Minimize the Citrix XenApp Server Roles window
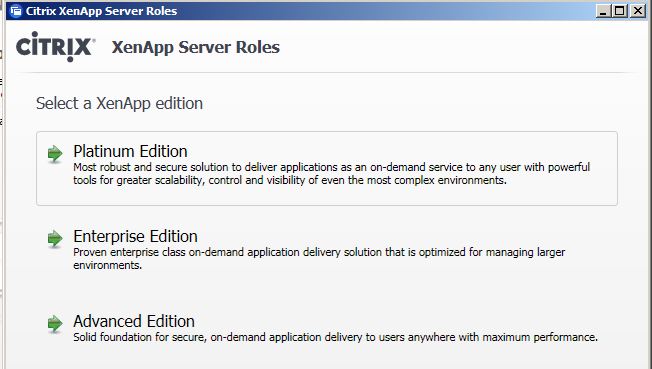 coord(603,11)
